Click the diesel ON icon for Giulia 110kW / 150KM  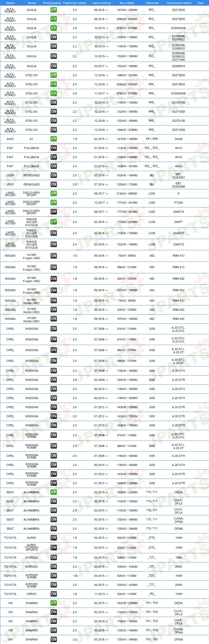click(x=54, y=46)
